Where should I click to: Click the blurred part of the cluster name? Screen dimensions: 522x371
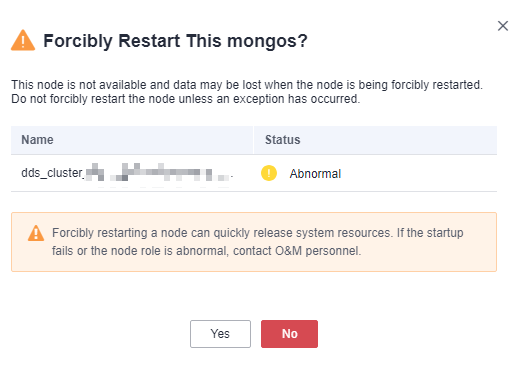(159, 173)
